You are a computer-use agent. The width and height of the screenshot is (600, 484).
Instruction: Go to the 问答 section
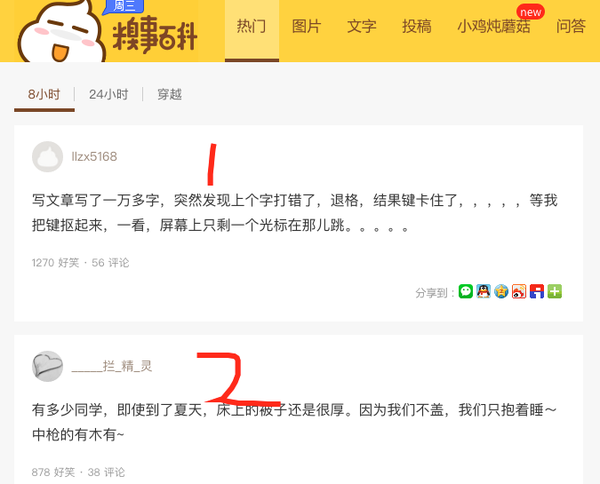(x=571, y=27)
